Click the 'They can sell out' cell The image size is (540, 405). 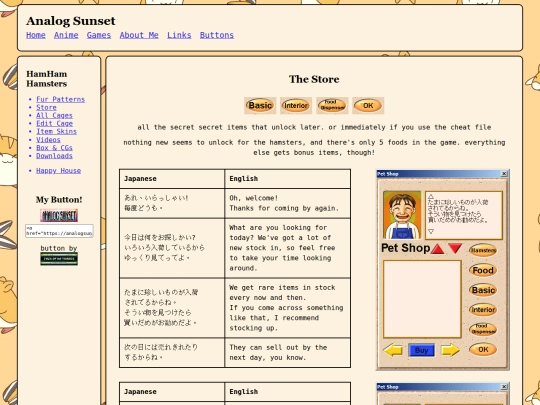coord(288,353)
